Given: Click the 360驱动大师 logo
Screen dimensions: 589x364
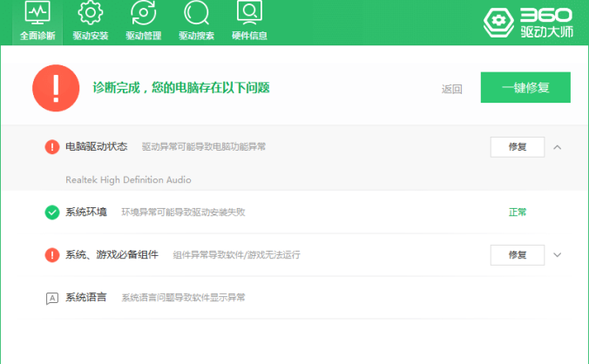Looking at the screenshot, I should (x=528, y=23).
